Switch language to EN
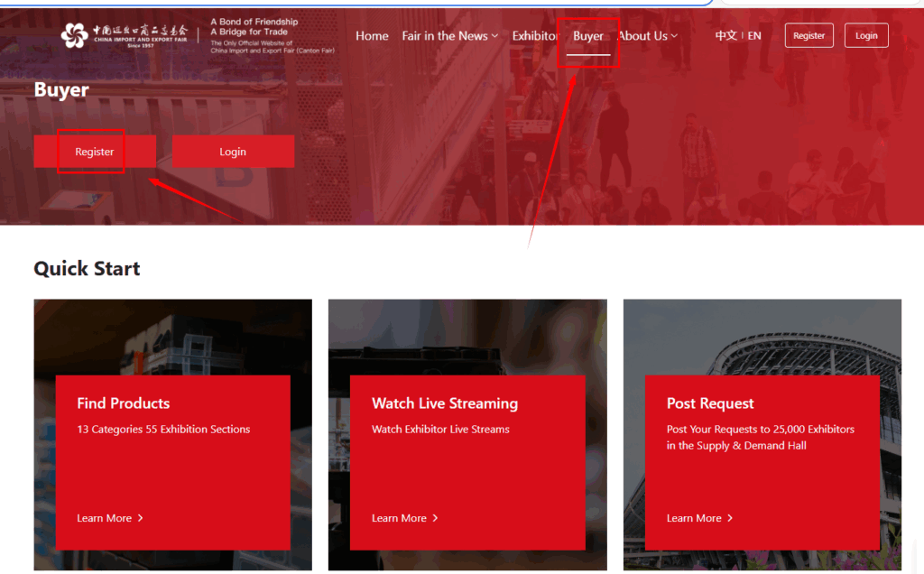The image size is (924, 574). click(754, 35)
